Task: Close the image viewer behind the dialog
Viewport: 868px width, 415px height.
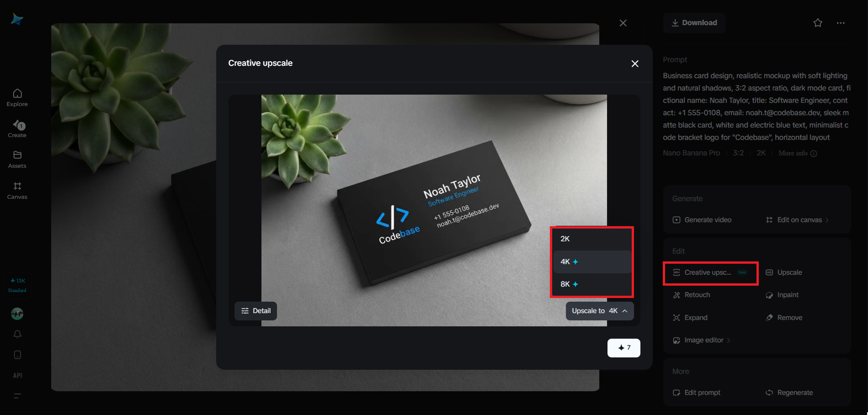Action: (623, 23)
